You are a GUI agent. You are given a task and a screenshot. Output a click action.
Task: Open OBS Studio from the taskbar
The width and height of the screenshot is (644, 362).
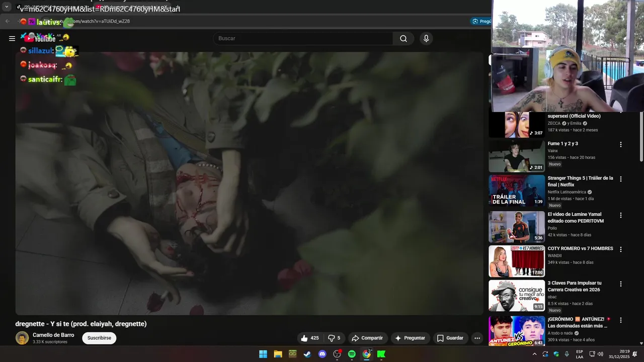pyautogui.click(x=337, y=354)
